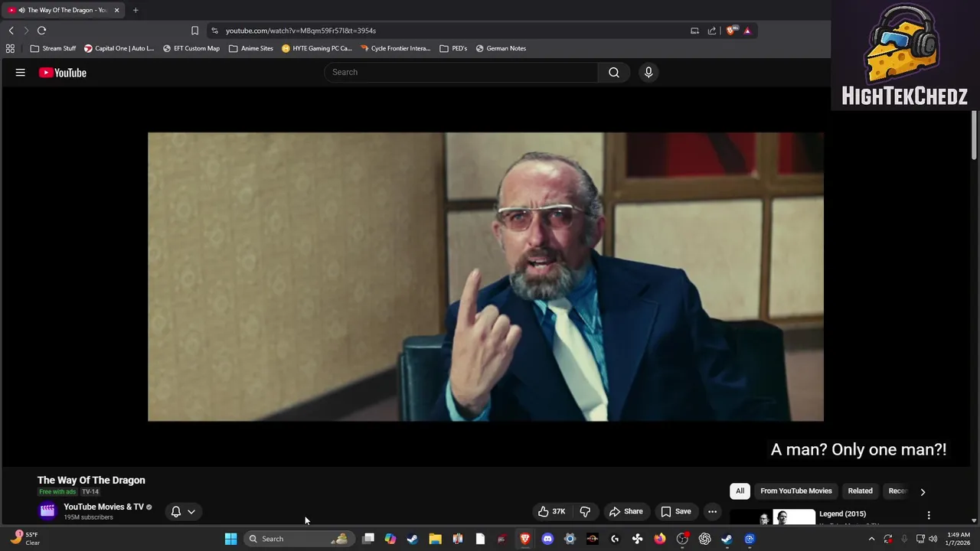Viewport: 980px width, 551px height.
Task: Open a new browser tab with plus
Action: pyautogui.click(x=136, y=10)
